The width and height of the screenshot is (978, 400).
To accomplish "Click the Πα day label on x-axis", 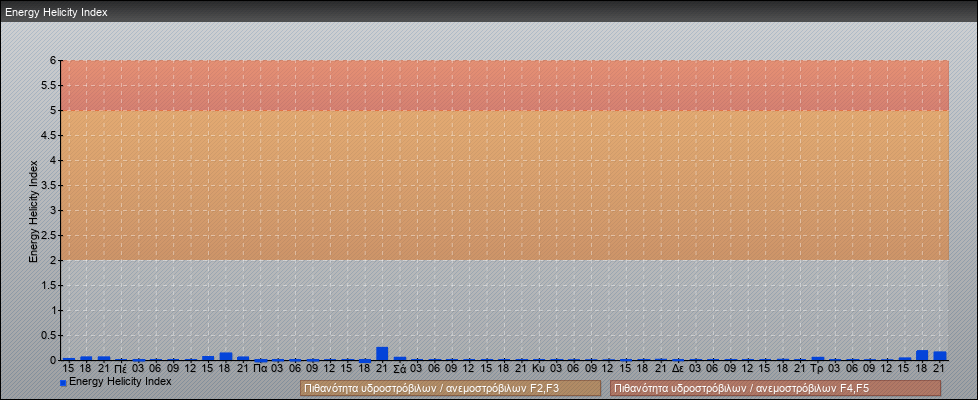I will pyautogui.click(x=261, y=368).
